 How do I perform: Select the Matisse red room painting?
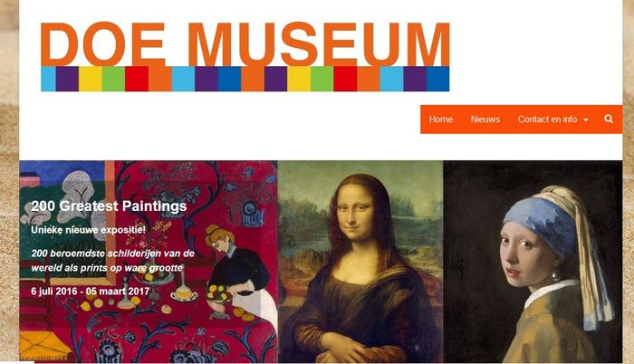(149, 262)
